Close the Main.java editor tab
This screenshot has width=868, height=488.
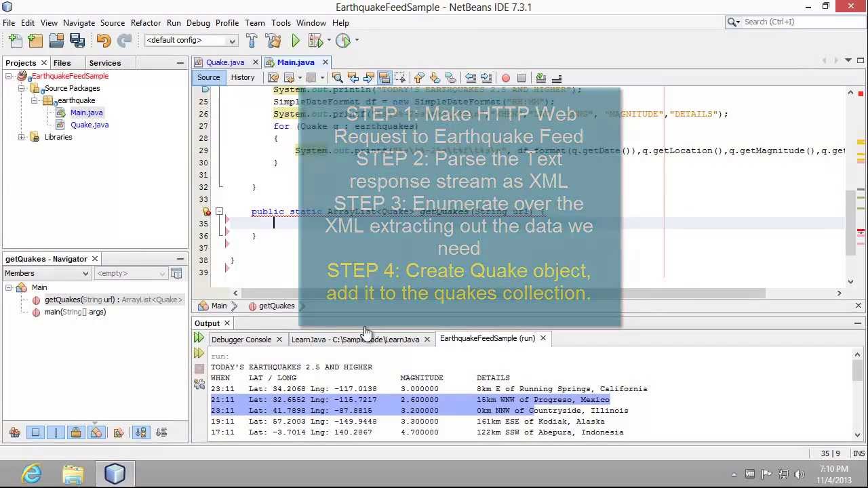[x=325, y=62]
